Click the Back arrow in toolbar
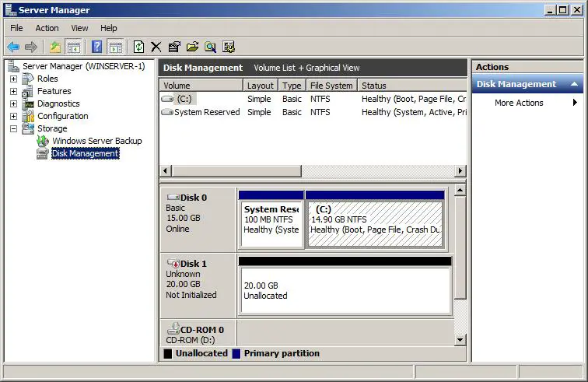588x382 pixels. (x=13, y=47)
